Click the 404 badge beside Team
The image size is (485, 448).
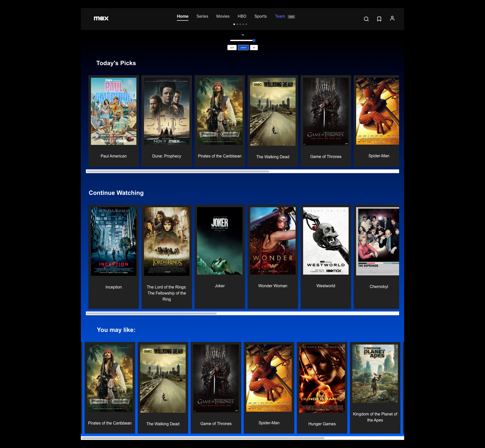coord(291,17)
